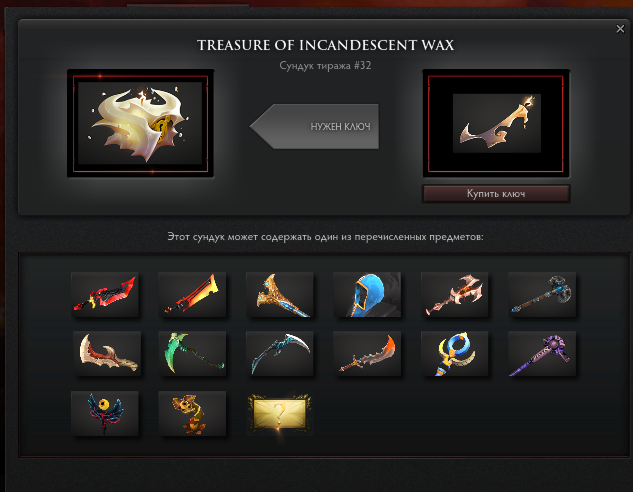
Task: Select the bone-red curved blade item
Action: pos(107,354)
